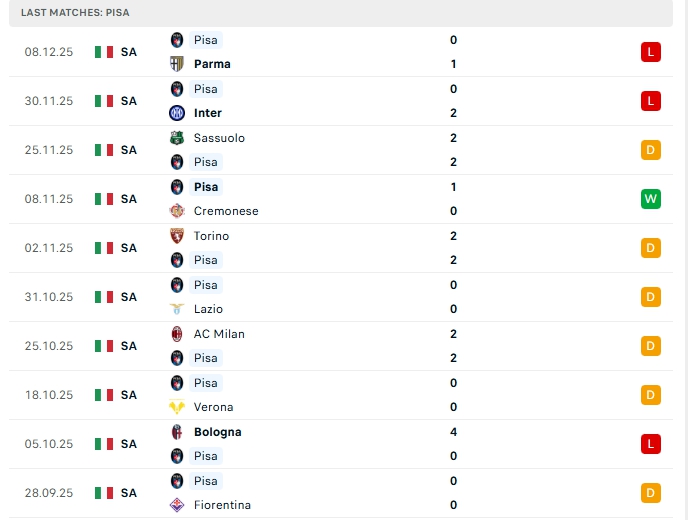
Task: Click the Bologna club crest icon
Action: coord(177,432)
